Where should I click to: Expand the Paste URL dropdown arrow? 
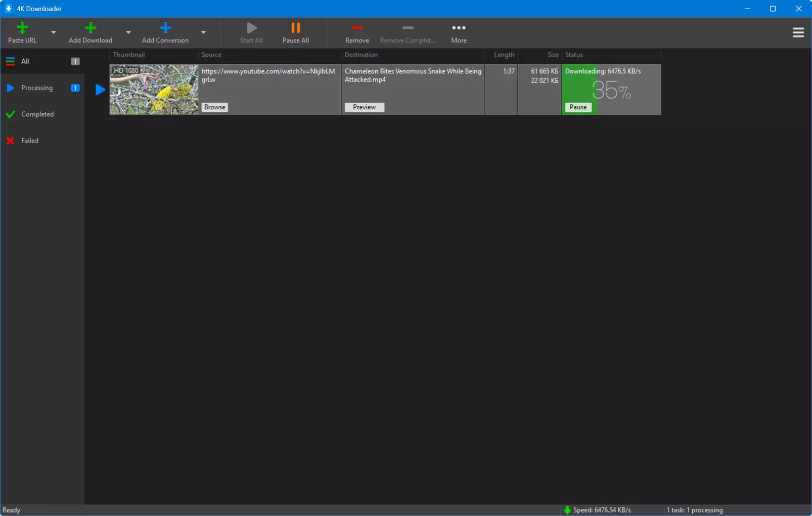click(x=54, y=32)
